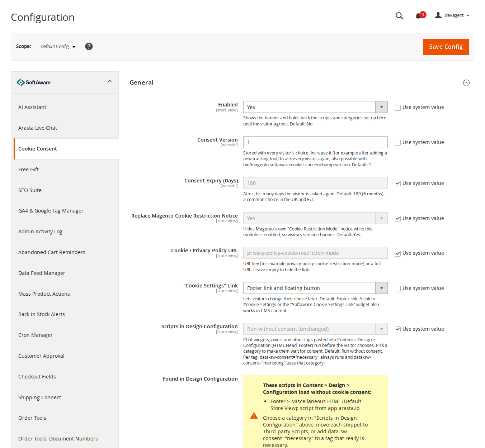Toggle Use system value for Replace Magento Notice
This screenshot has height=448, width=485.
coord(398,219)
